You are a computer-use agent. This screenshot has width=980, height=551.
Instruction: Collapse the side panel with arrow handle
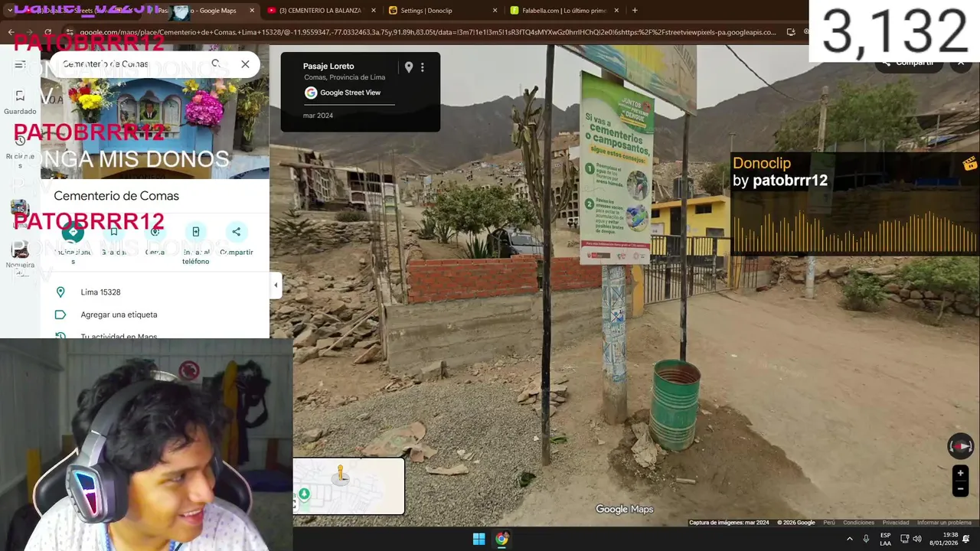coord(276,285)
